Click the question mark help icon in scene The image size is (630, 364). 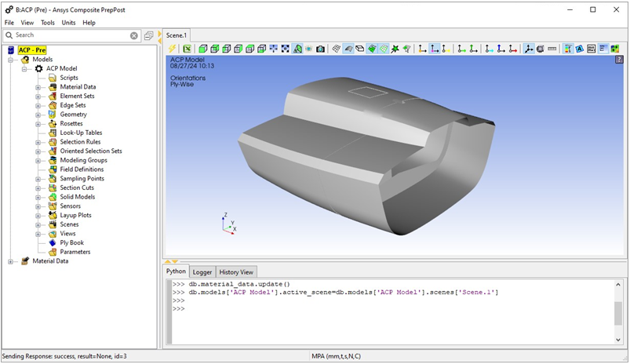click(619, 60)
